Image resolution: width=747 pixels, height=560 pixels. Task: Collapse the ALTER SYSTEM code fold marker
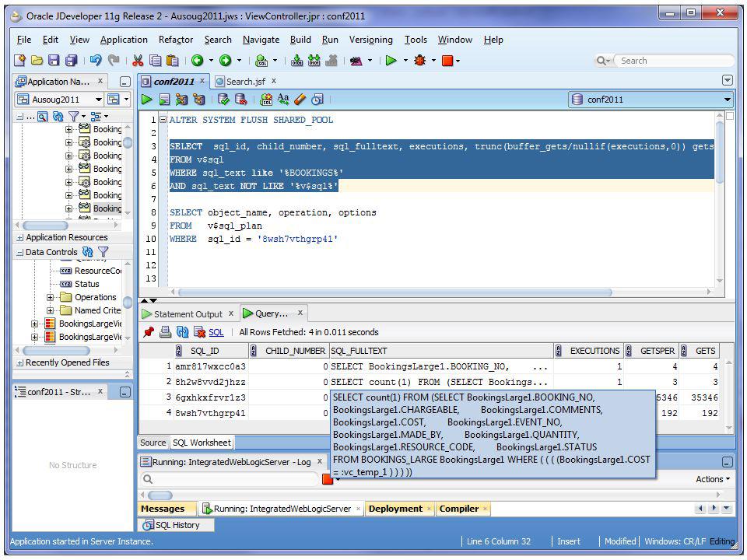click(163, 120)
